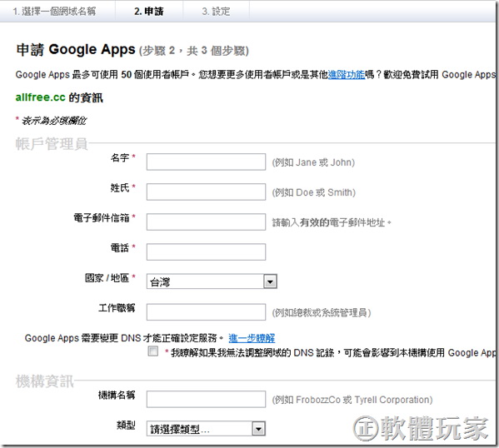Open the 進階功能 link
The image size is (499, 448).
coord(347,75)
